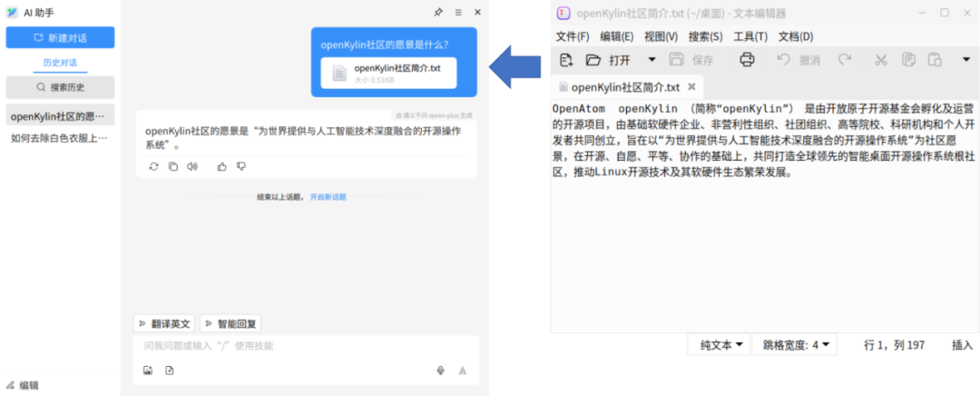Click the 行 1, 列 197 status text
The image size is (980, 396).
pyautogui.click(x=895, y=345)
